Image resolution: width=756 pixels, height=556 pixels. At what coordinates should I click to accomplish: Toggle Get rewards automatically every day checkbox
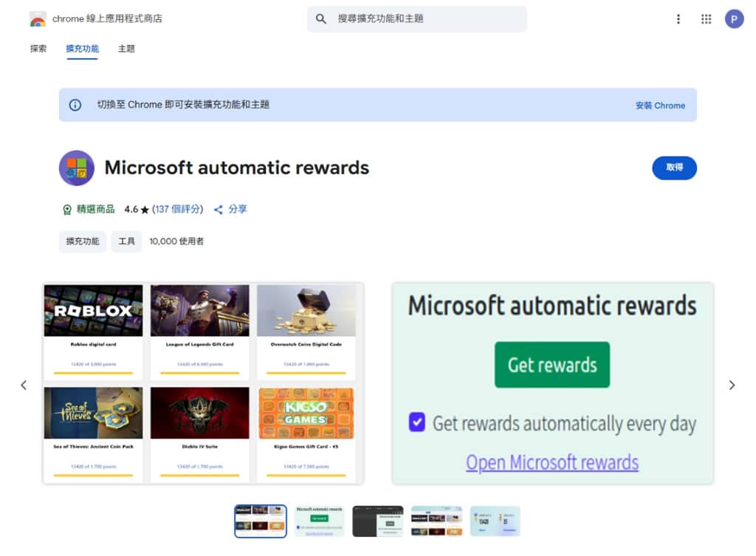point(417,423)
